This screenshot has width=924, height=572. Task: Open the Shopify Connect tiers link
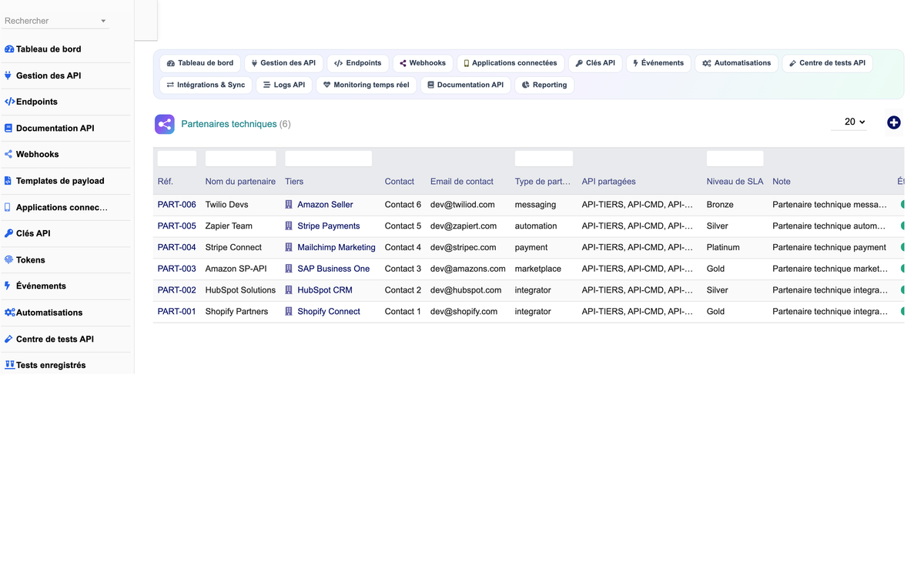(x=329, y=312)
